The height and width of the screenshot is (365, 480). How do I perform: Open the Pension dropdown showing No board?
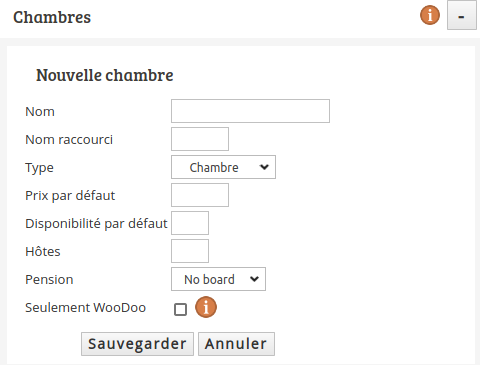tap(218, 279)
